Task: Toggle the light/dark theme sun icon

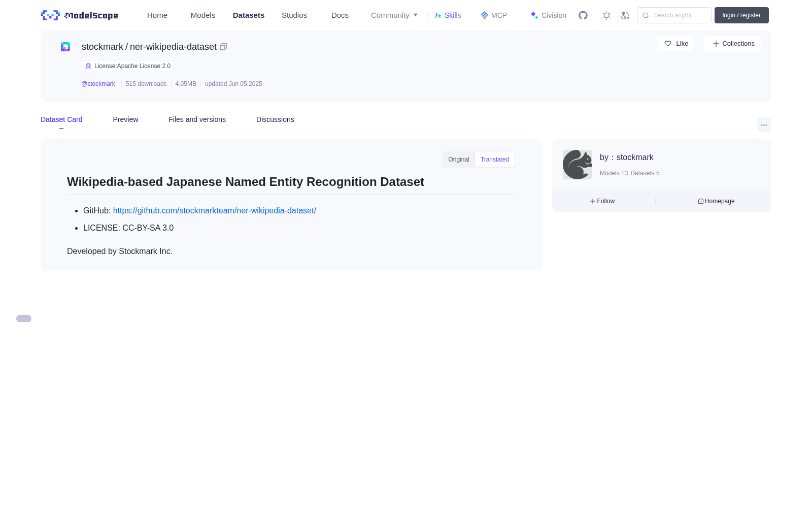Action: pyautogui.click(x=606, y=15)
